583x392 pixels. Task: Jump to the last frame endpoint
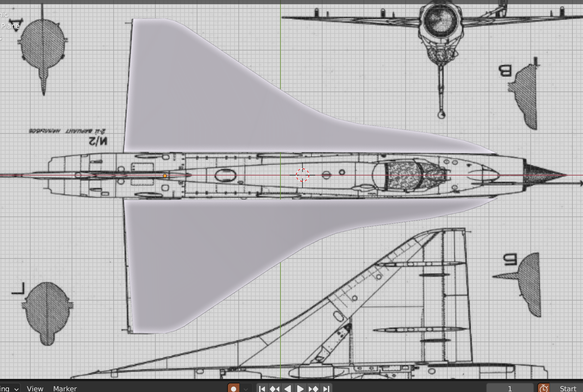326,388
